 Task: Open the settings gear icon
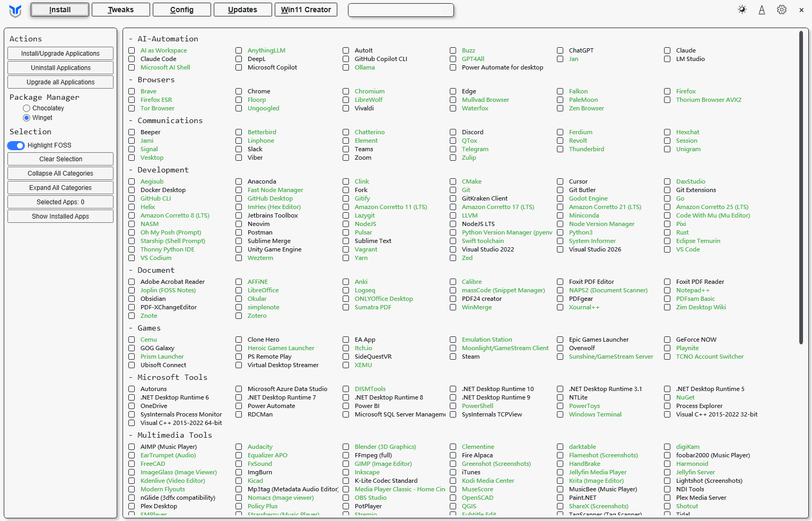781,10
